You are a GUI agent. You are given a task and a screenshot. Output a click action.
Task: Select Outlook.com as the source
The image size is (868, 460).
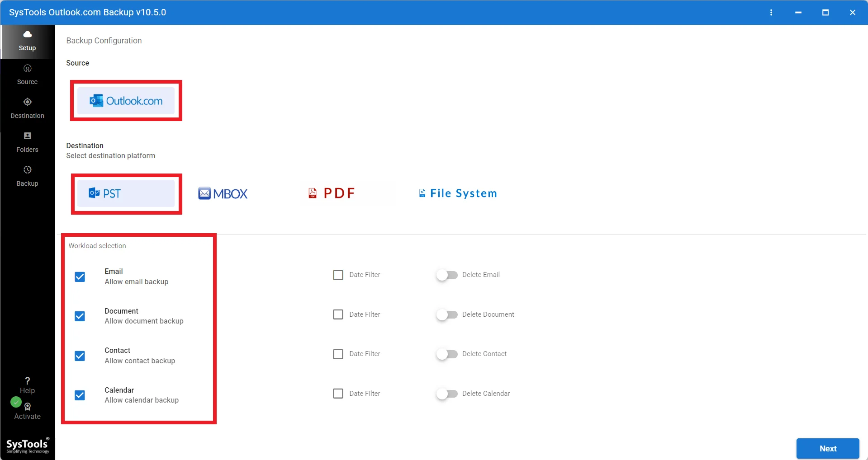pos(126,101)
